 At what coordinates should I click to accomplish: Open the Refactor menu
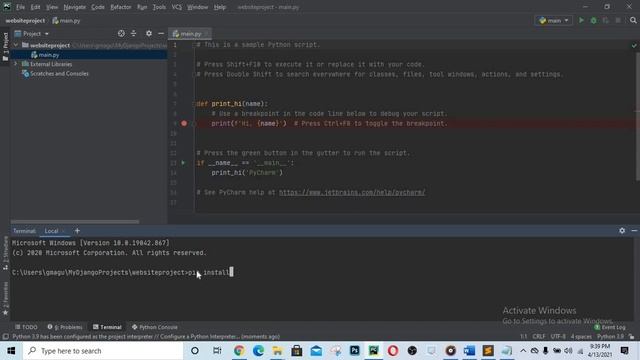[x=121, y=7]
